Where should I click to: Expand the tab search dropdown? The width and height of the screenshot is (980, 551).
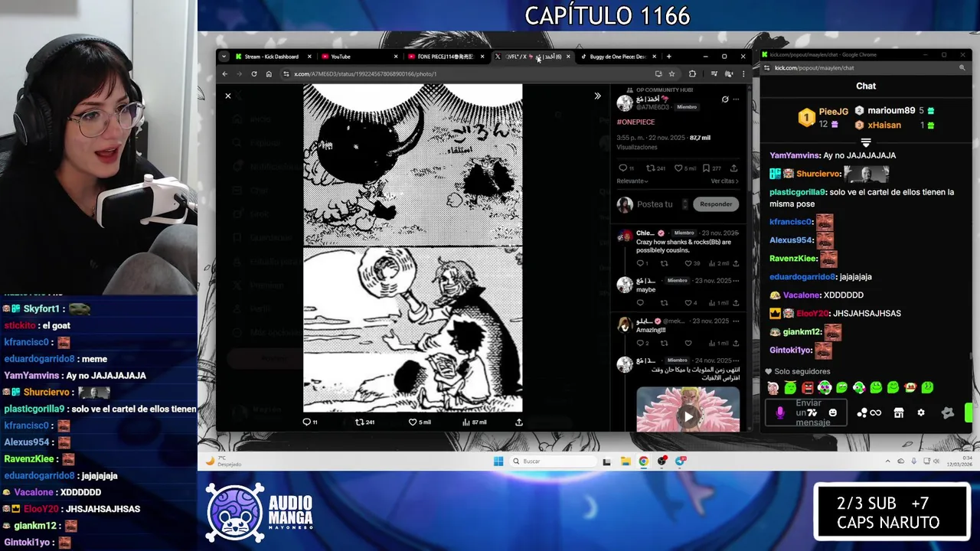[224, 57]
